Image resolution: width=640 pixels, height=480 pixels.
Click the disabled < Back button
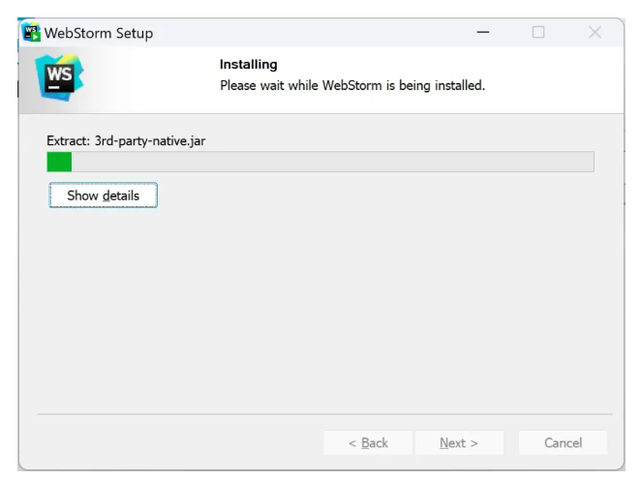click(368, 443)
